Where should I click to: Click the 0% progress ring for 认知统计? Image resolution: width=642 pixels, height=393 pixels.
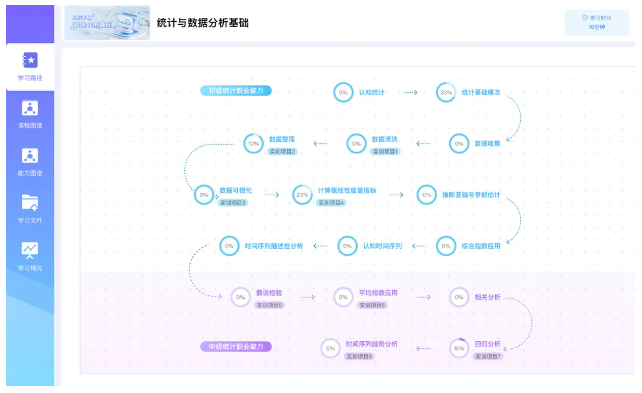[x=343, y=93]
